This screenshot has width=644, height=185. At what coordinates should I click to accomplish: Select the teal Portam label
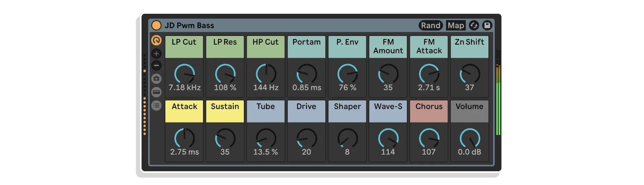click(x=307, y=47)
